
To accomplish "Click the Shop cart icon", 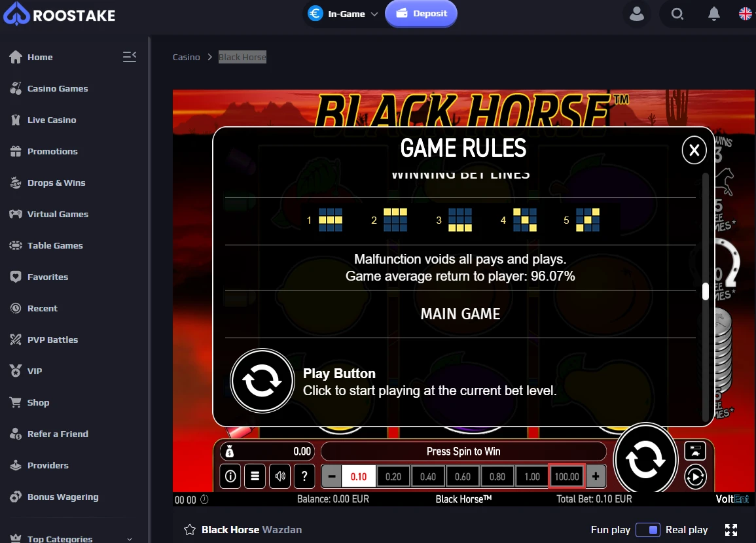I will pyautogui.click(x=16, y=402).
